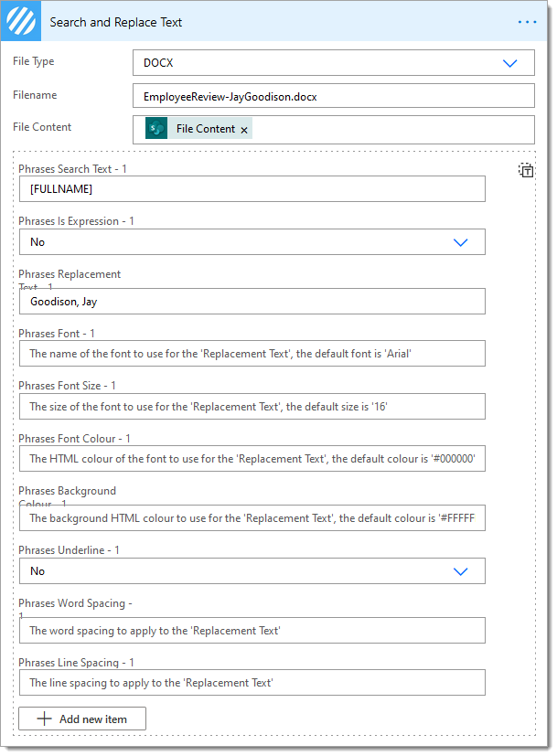557x756 pixels.
Task: Click the Phrases Font Colour - 1 label
Action: click(x=74, y=438)
